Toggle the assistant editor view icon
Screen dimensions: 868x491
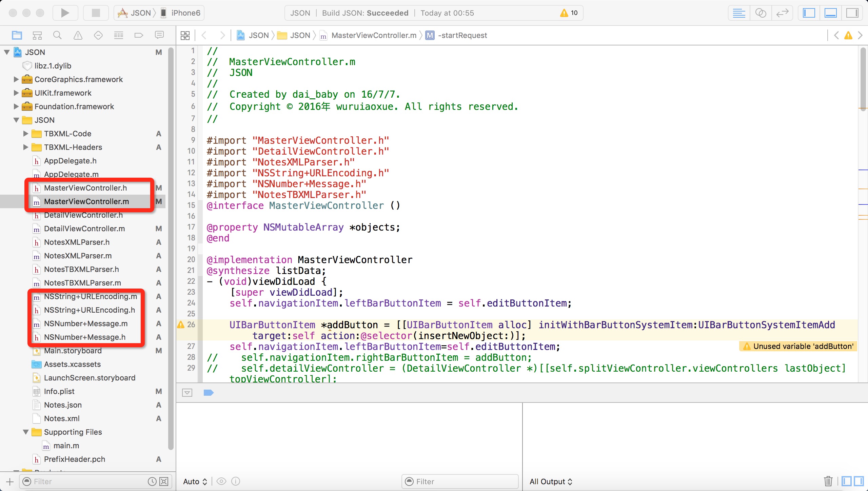click(762, 13)
